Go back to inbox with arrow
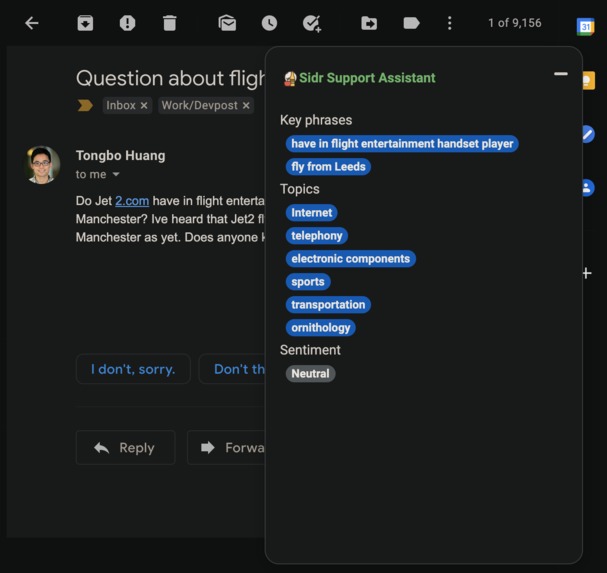607x573 pixels. [31, 23]
